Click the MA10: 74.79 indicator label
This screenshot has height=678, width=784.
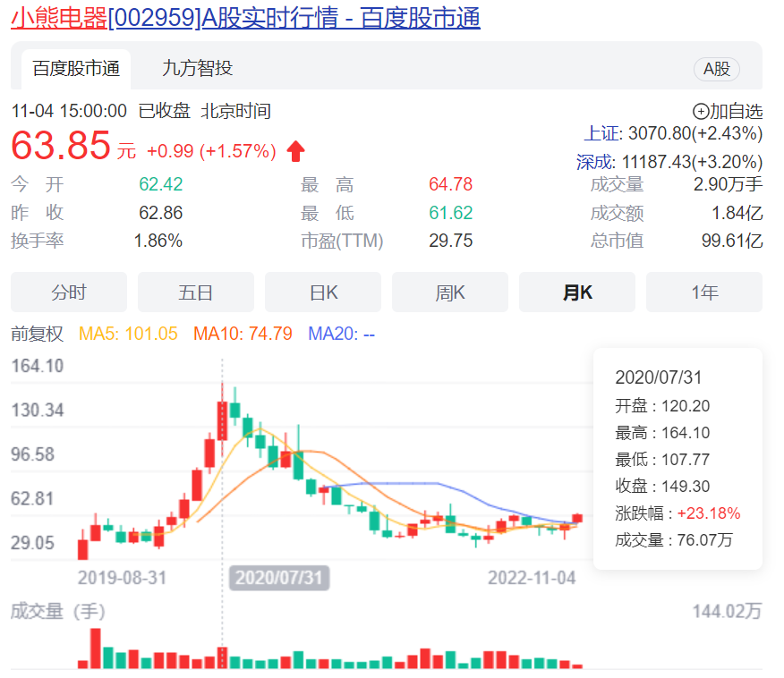[243, 334]
